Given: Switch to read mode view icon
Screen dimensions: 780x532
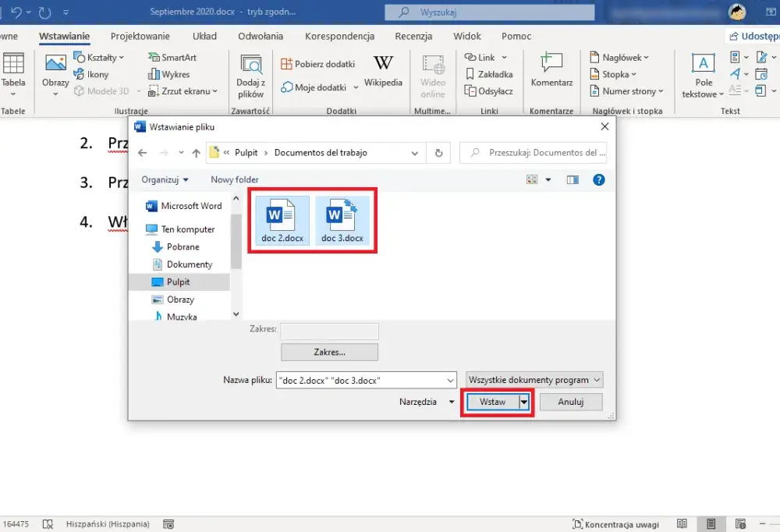Looking at the screenshot, I should point(682,523).
